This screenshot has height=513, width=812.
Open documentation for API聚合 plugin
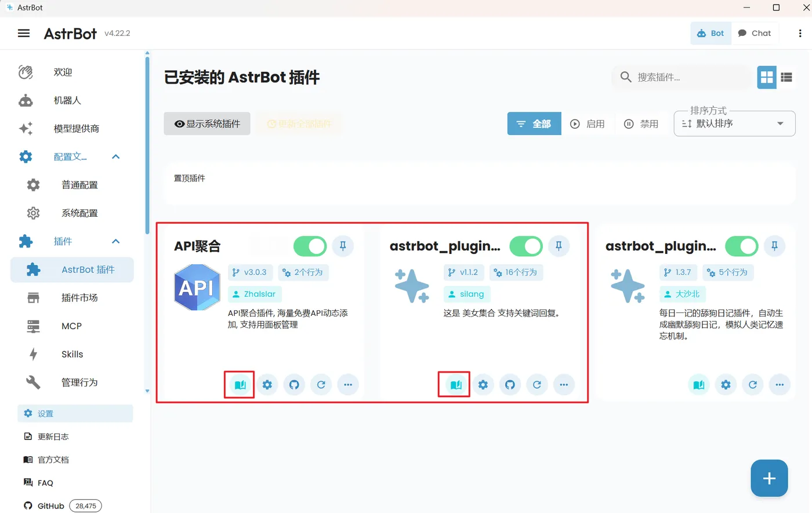tap(240, 384)
